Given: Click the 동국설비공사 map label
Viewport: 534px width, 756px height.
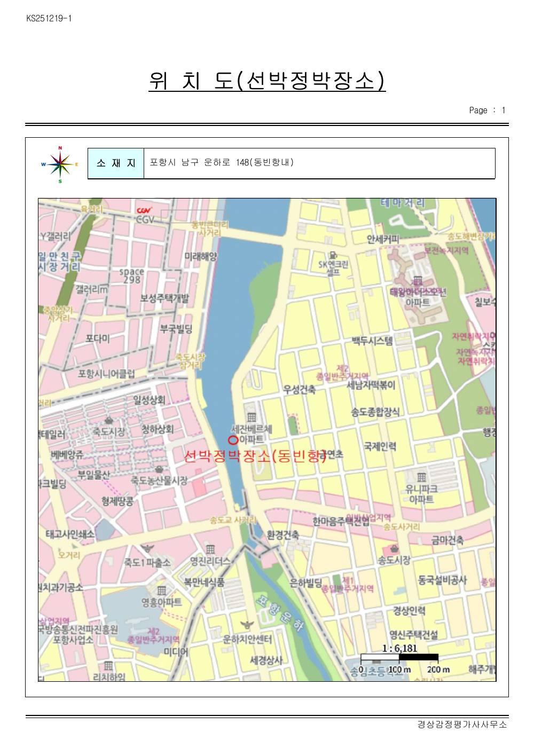Looking at the screenshot, I should tap(442, 579).
